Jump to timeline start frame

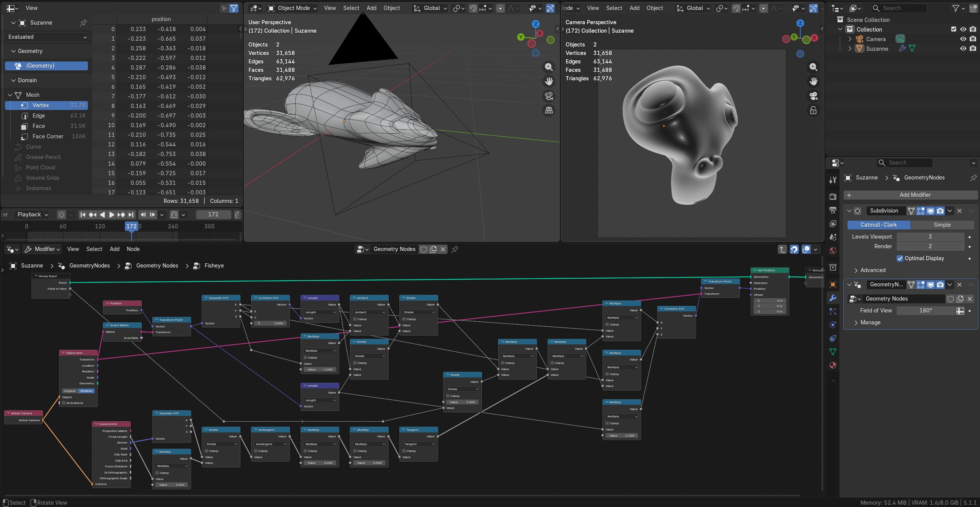click(83, 214)
